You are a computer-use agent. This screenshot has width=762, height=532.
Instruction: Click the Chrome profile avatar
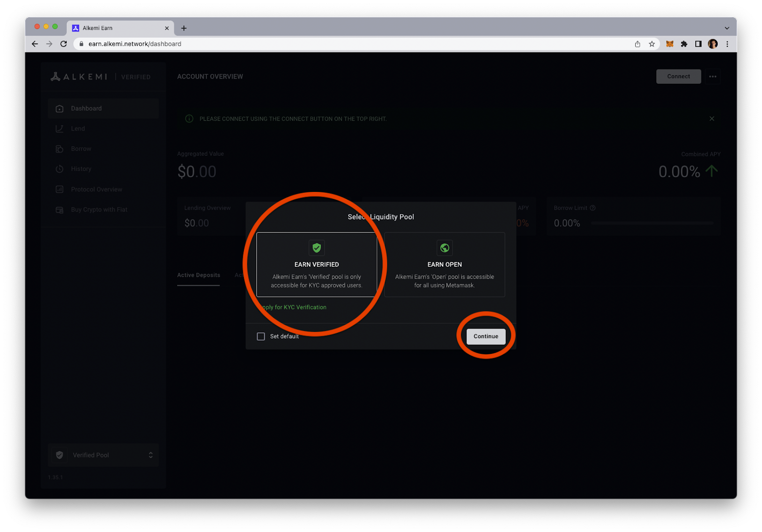(x=712, y=44)
